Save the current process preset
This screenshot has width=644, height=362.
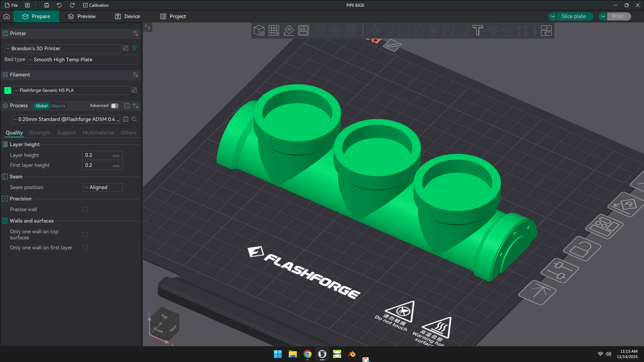[126, 119]
